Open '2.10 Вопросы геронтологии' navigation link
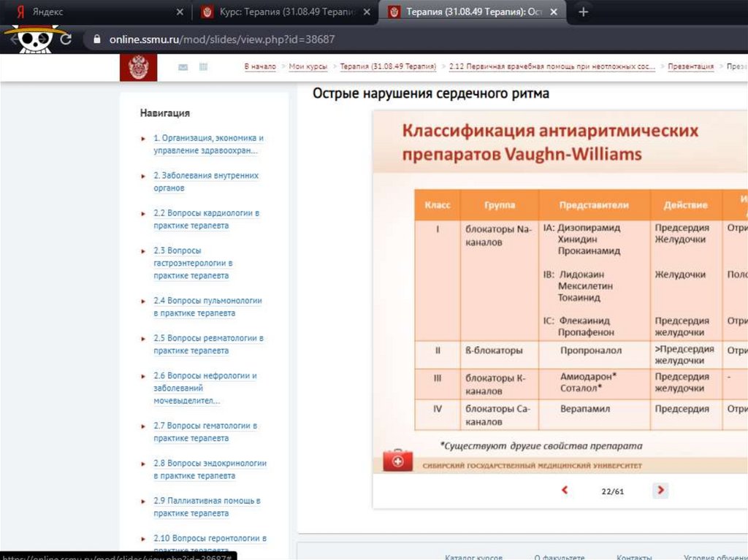 tap(210, 544)
